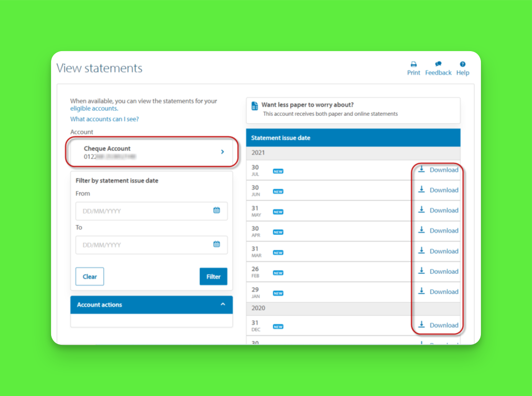
Task: Download the 30 JUL statement
Action: pos(438,170)
